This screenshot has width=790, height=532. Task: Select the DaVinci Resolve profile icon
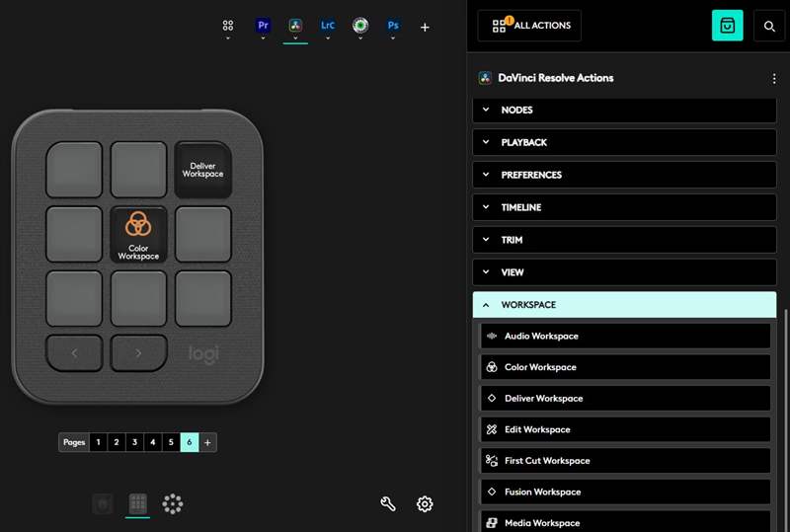pos(295,26)
